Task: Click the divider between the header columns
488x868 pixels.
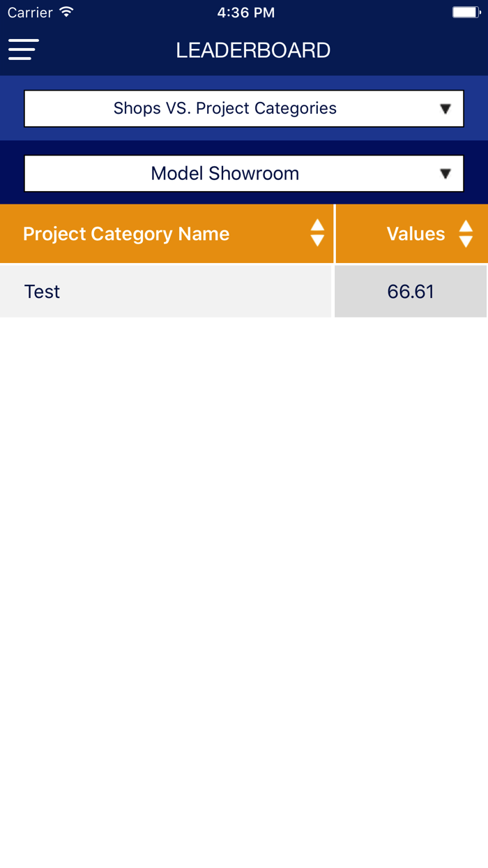Action: [335, 234]
